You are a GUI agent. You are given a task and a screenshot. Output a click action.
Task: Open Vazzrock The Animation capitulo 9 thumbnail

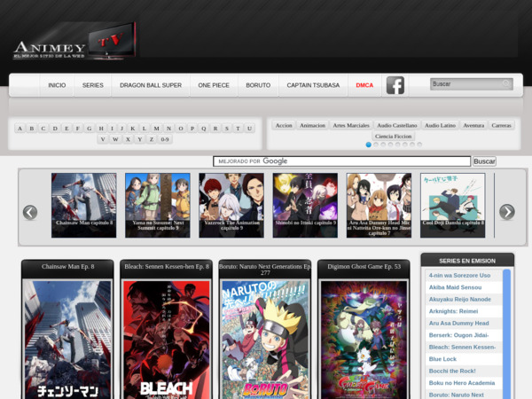coord(231,206)
